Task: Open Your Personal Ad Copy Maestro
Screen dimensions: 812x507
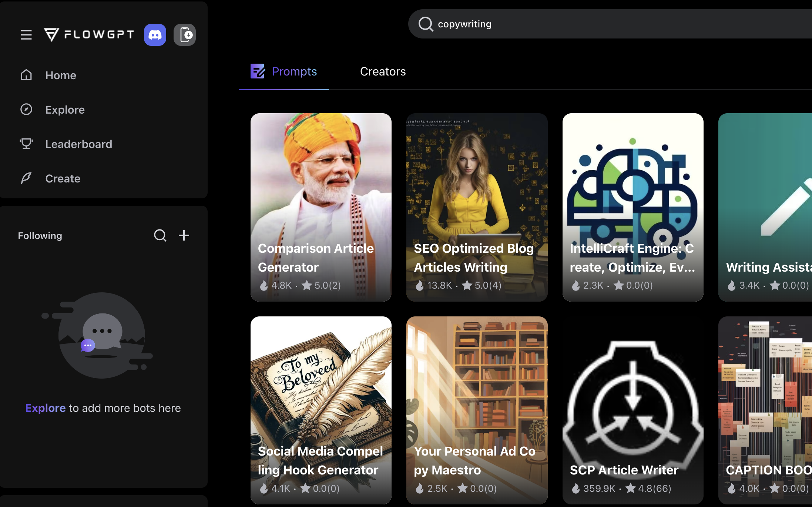Action: (477, 410)
